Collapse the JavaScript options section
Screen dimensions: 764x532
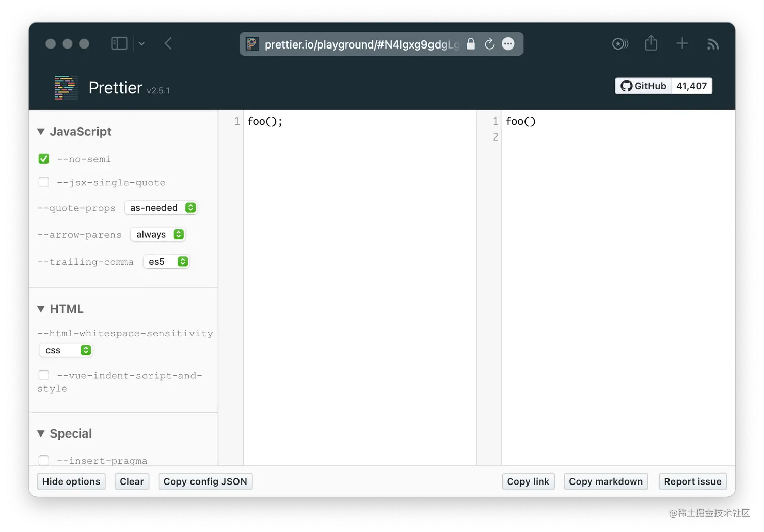pyautogui.click(x=74, y=132)
